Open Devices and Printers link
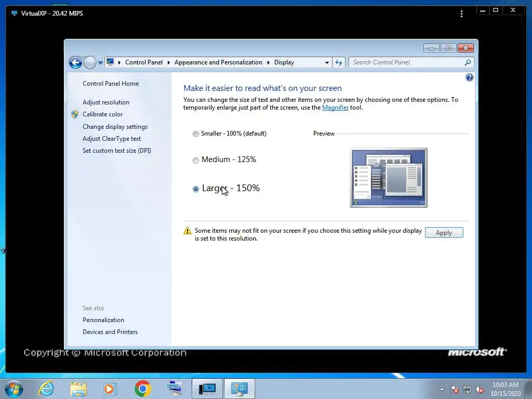 [x=110, y=332]
